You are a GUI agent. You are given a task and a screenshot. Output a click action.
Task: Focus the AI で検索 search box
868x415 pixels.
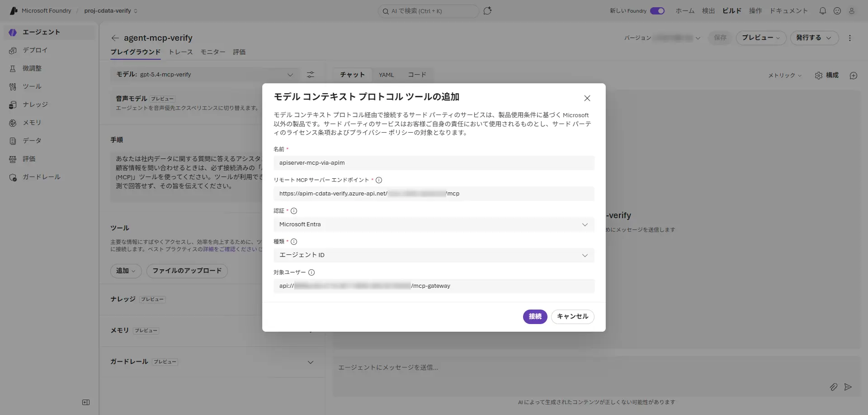[x=428, y=11]
